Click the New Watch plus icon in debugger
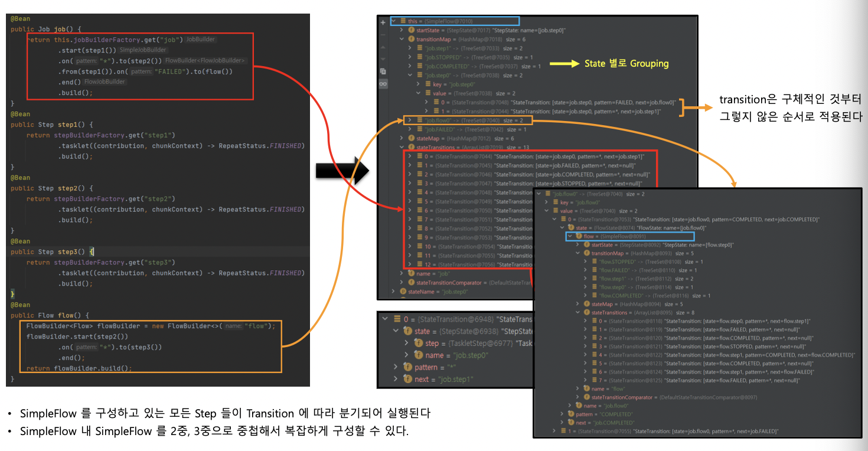 tap(383, 22)
